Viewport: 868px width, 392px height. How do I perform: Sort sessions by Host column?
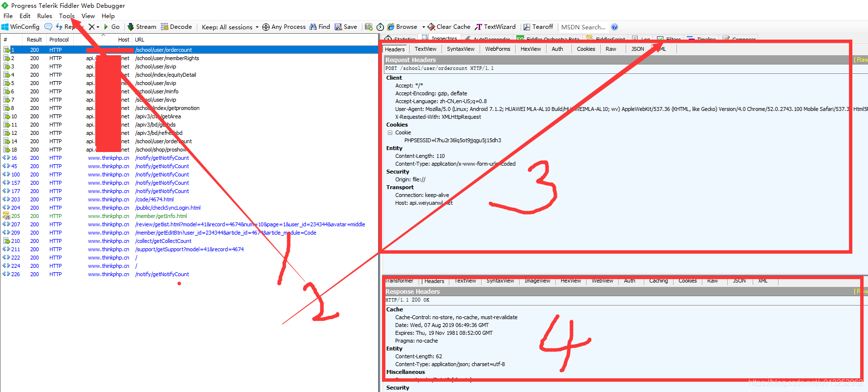[x=103, y=40]
